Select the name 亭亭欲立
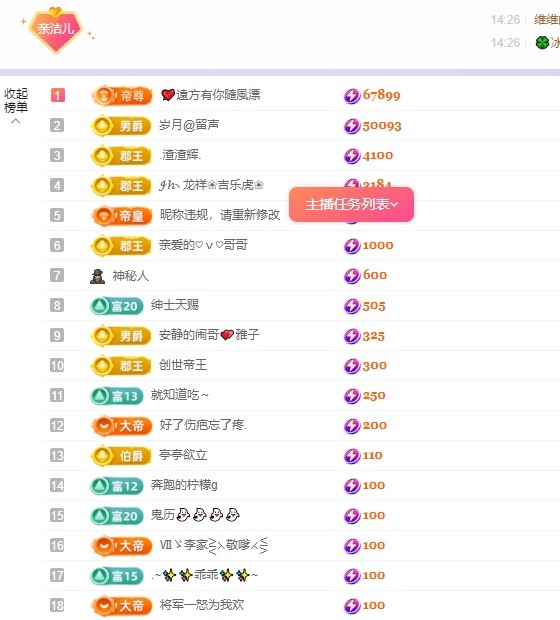This screenshot has height=620, width=560. (183, 455)
